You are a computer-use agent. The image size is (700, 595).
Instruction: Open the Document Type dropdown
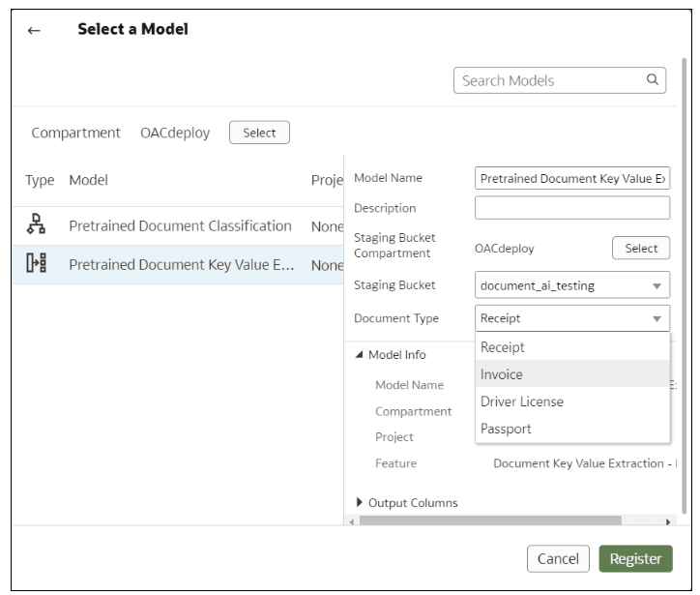coord(658,318)
